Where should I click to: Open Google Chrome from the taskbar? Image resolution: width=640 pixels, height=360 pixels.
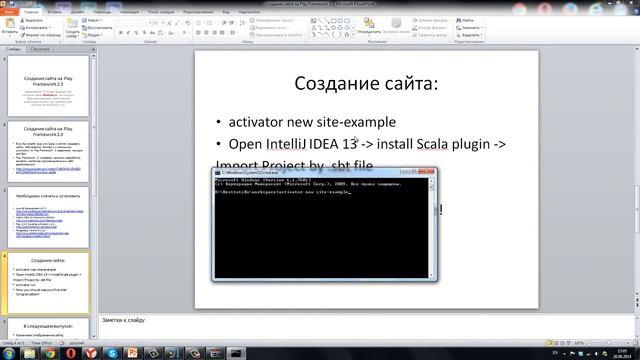pyautogui.click(x=50, y=353)
